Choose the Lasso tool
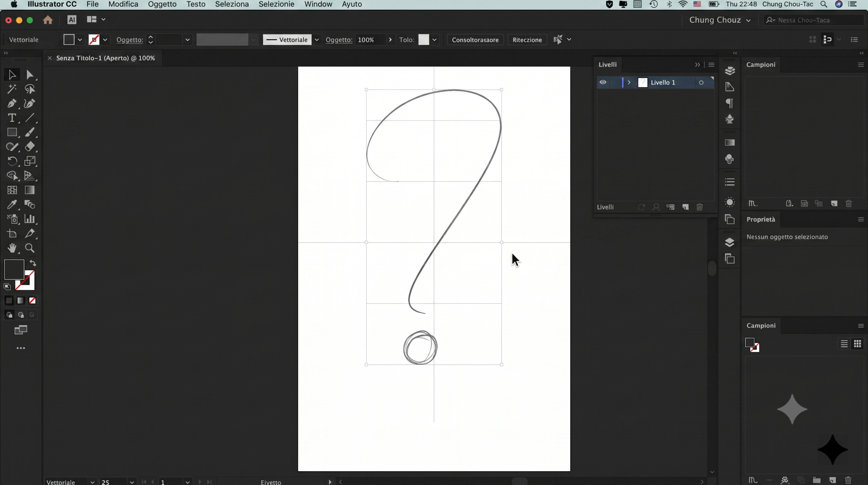Image resolution: width=868 pixels, height=485 pixels. point(29,89)
